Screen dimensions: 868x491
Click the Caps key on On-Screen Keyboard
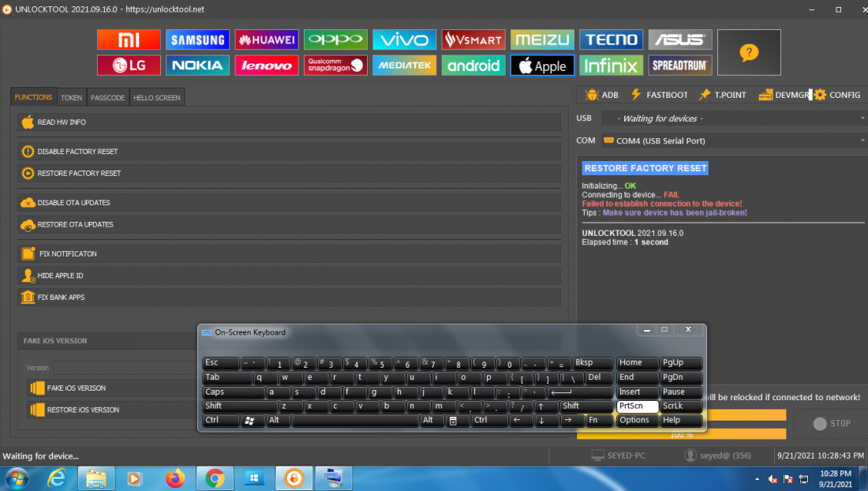pos(234,392)
